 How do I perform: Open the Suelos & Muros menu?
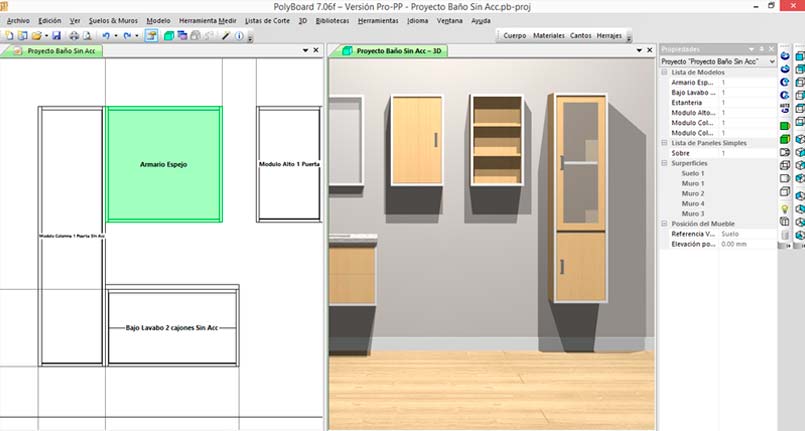112,20
